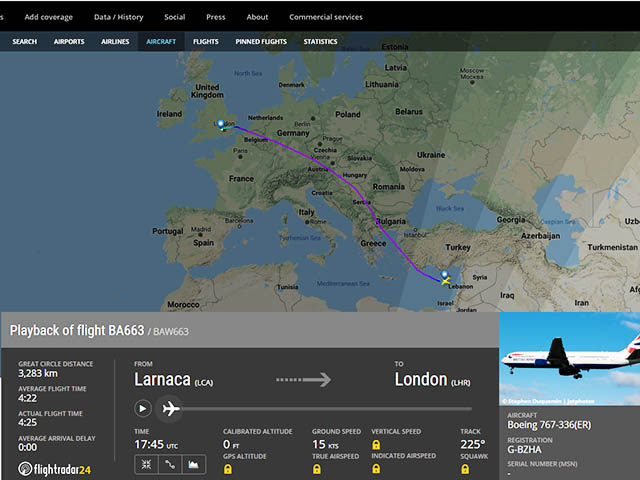Click the 225° track value

click(x=473, y=444)
